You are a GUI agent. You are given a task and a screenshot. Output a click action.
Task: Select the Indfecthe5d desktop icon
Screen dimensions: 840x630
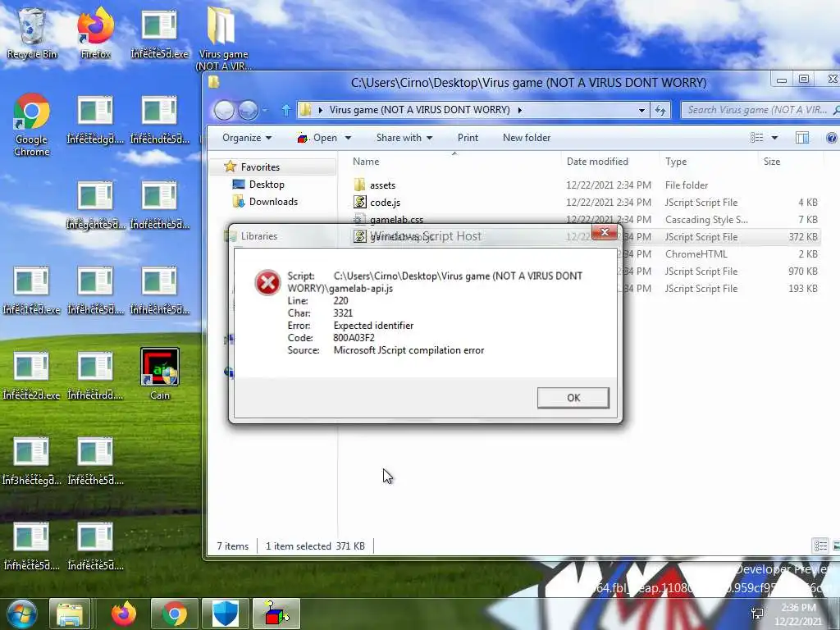tap(160, 204)
